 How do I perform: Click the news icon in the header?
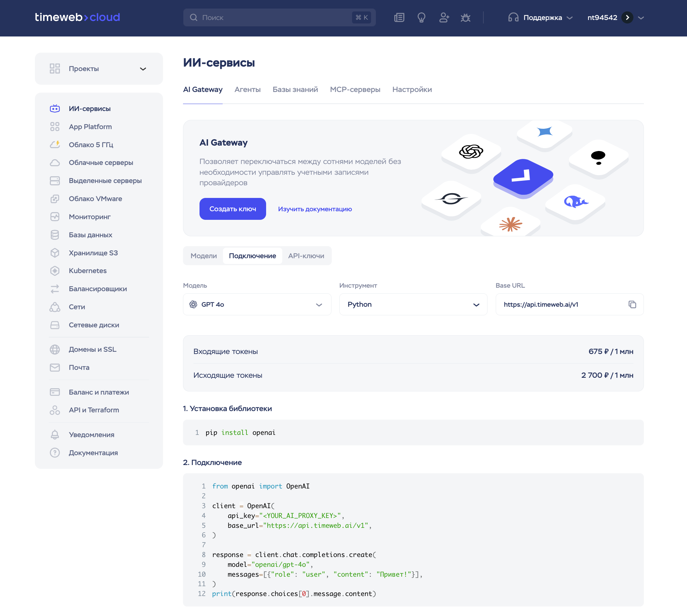pos(399,17)
